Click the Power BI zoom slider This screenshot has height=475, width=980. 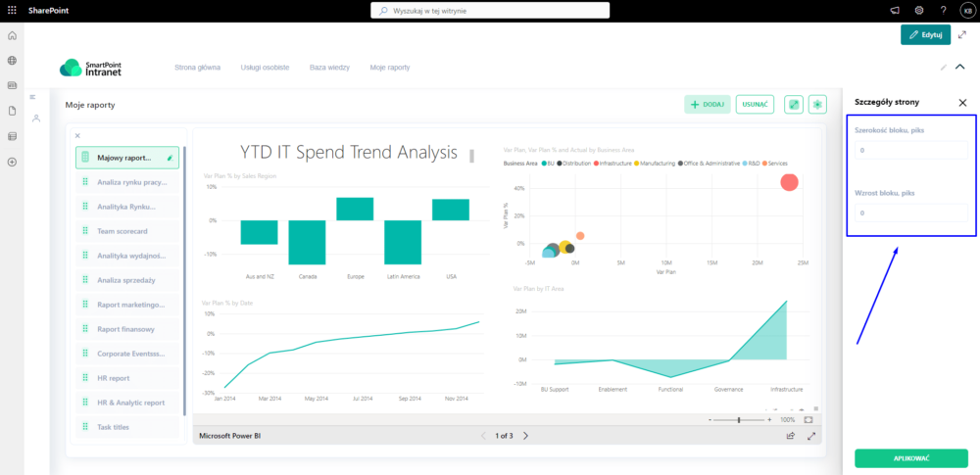(x=739, y=419)
